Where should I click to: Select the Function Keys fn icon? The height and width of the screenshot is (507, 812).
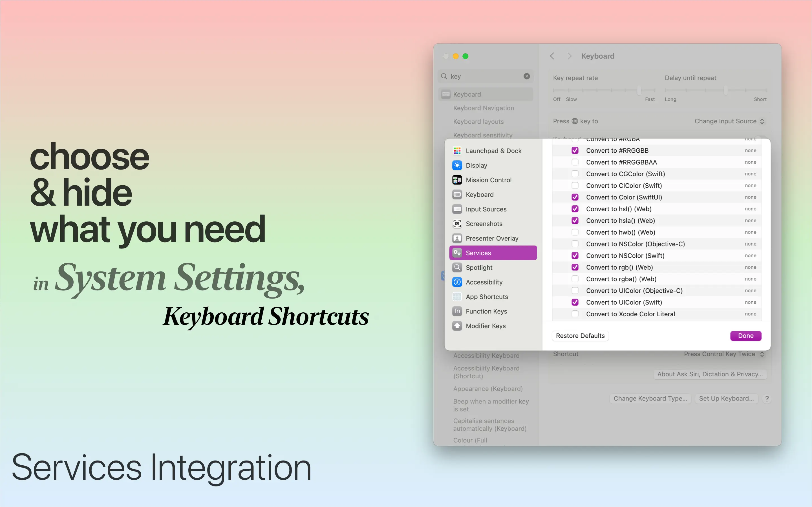click(x=457, y=311)
